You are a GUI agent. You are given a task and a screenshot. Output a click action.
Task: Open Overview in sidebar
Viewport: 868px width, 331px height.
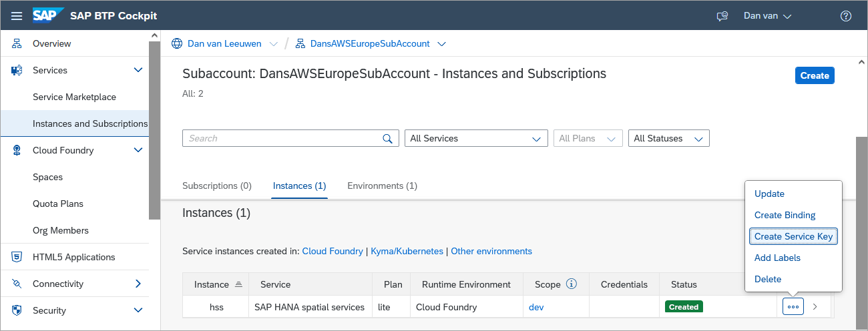52,43
